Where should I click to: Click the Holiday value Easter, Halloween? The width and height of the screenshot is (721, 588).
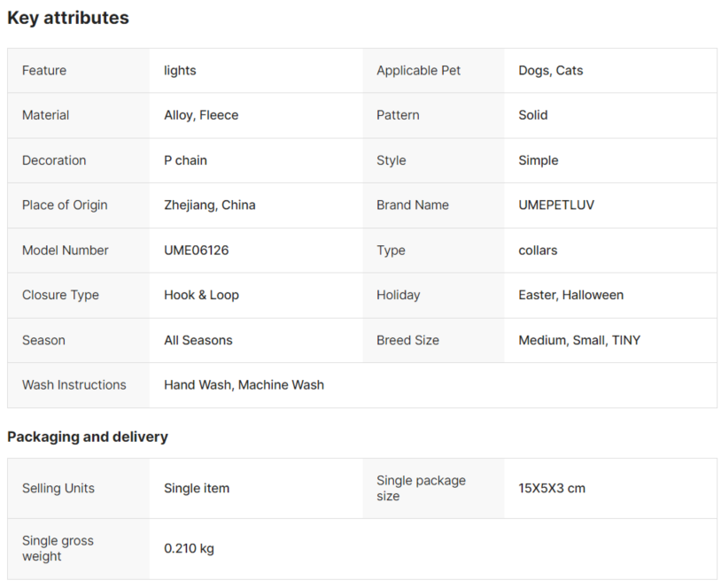click(570, 295)
